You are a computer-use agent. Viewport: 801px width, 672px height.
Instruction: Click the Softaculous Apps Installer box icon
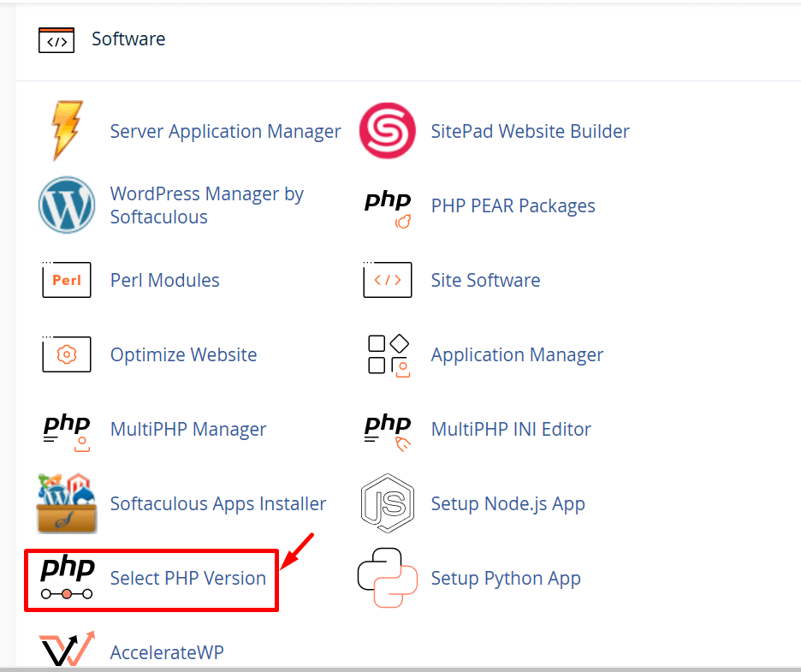[x=67, y=504]
